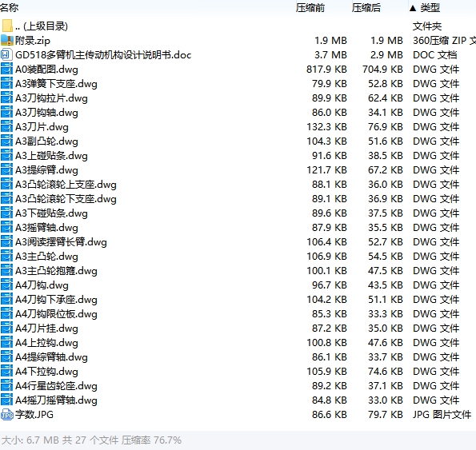Viewport: 476px width, 450px height.
Task: Click the DWG icon for A3阅读摆臂长臂.dwg
Action: (6, 242)
